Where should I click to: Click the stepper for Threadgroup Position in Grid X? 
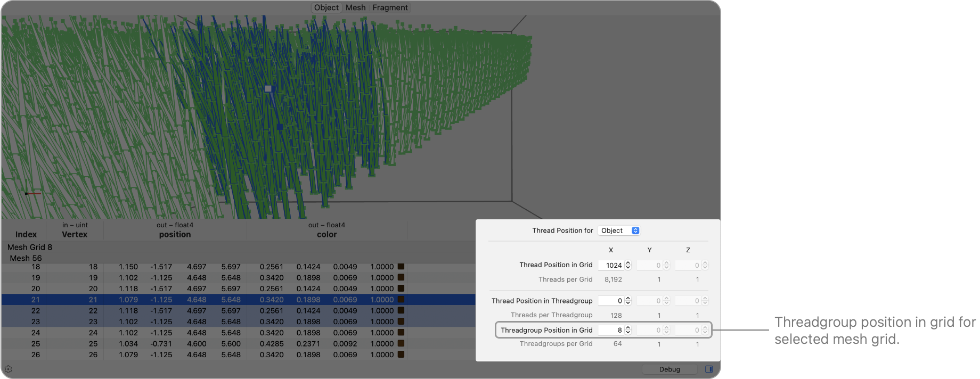coord(628,330)
